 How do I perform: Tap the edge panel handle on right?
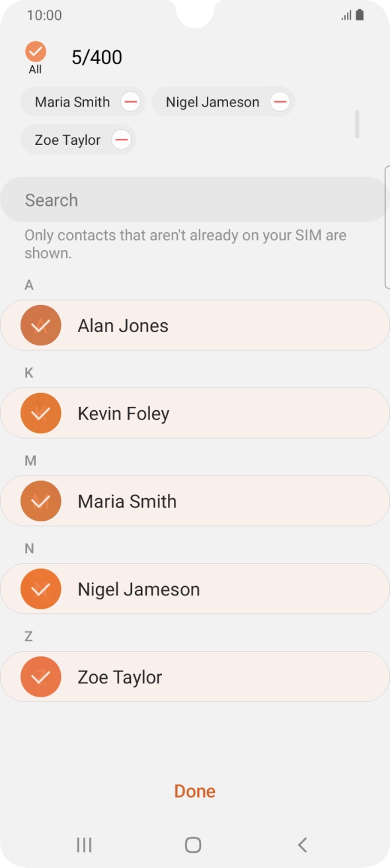click(387, 227)
